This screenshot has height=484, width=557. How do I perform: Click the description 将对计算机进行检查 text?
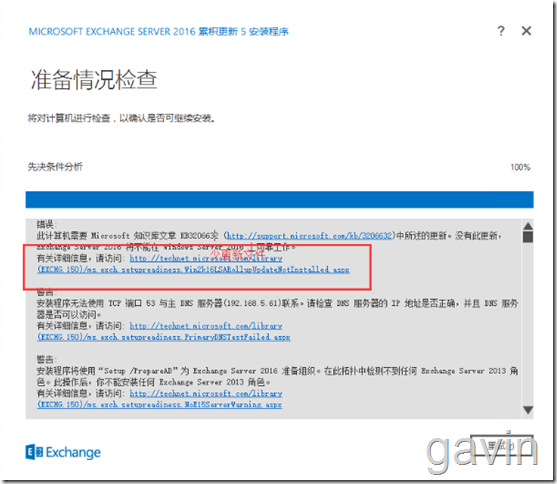[121, 118]
